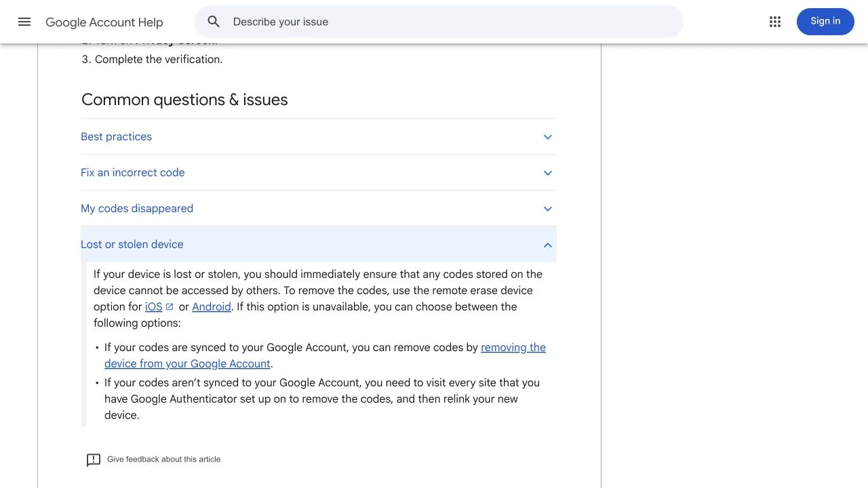This screenshot has height=488, width=868.
Task: Click the feedback speech bubble icon
Action: tap(94, 460)
